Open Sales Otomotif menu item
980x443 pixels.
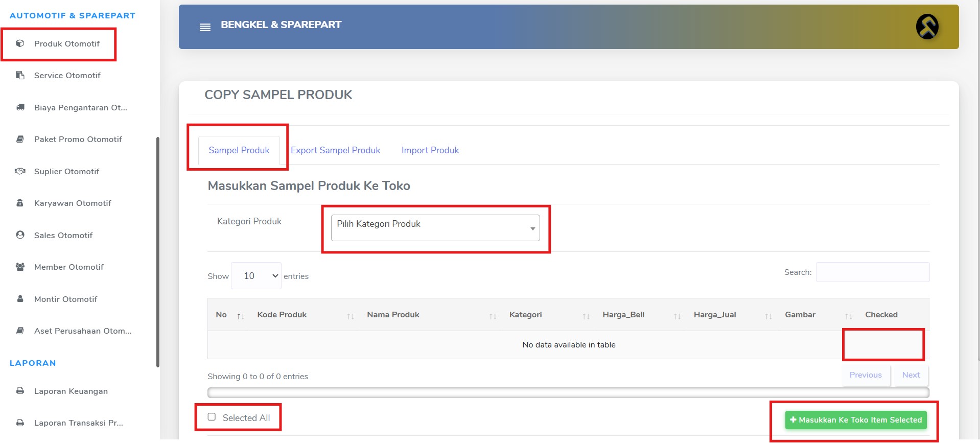coord(63,235)
